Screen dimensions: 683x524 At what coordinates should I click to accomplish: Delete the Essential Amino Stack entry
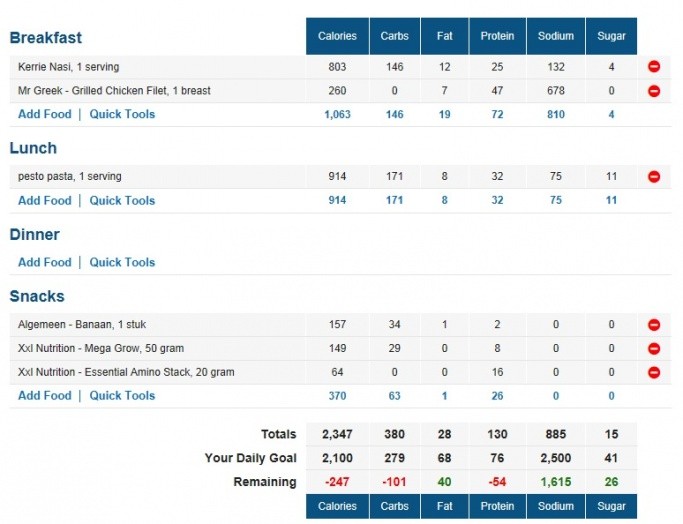click(x=654, y=373)
